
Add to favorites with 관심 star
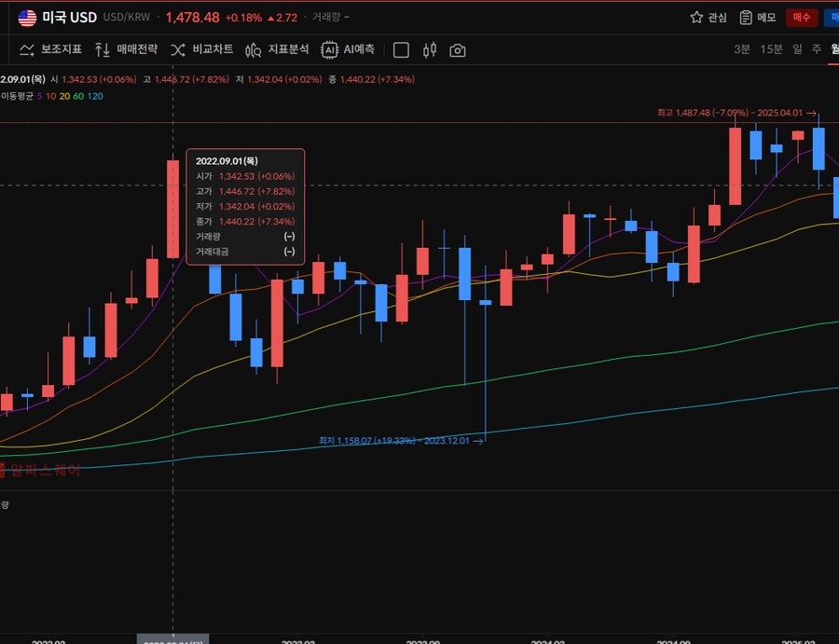click(x=708, y=17)
